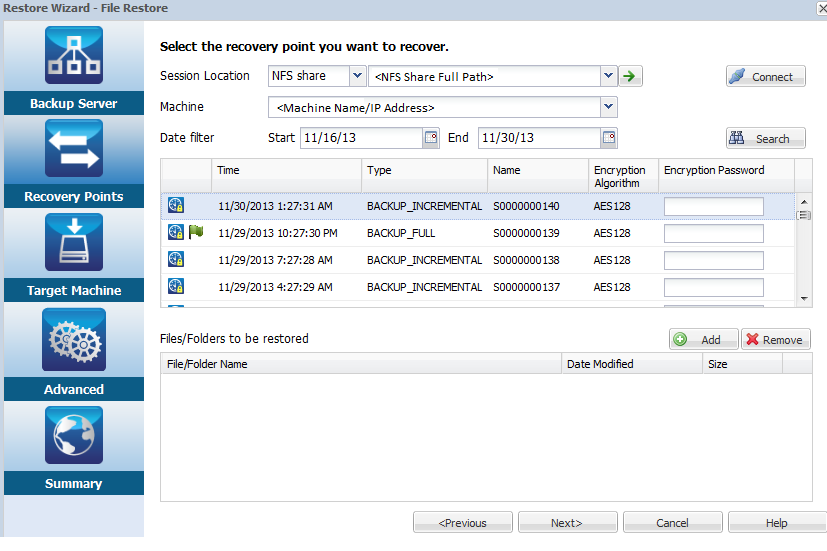Open the End date calendar picker
This screenshot has height=551, width=827.
pyautogui.click(x=609, y=138)
